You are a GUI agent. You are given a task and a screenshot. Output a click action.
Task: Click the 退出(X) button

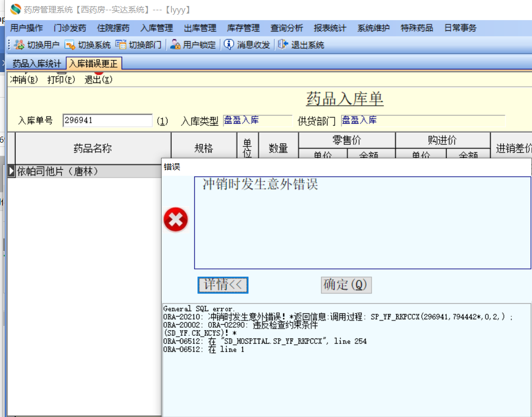(x=98, y=80)
